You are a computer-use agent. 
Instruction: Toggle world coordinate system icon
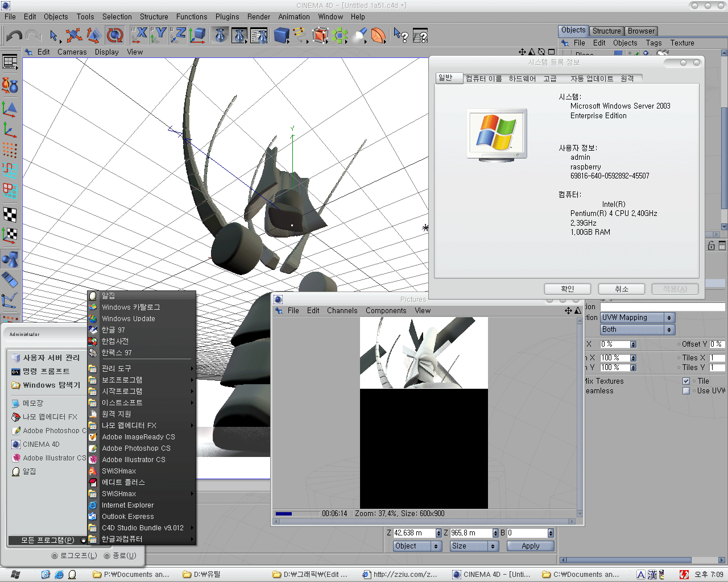[x=198, y=36]
